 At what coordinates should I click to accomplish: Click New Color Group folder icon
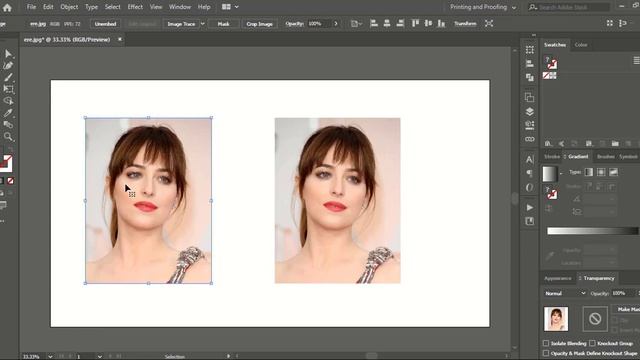click(615, 143)
